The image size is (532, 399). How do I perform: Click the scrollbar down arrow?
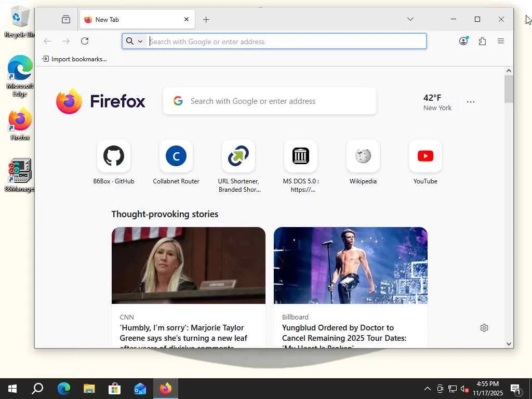(x=509, y=344)
